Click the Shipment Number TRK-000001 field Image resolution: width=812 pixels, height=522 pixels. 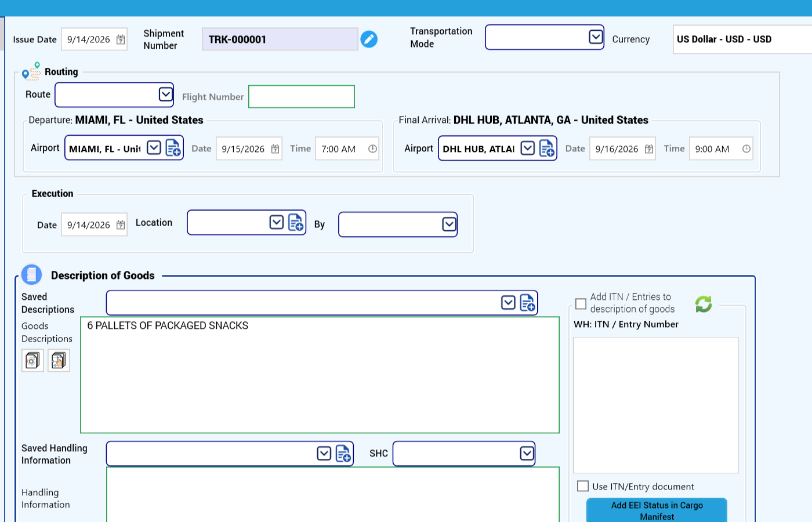coord(280,39)
